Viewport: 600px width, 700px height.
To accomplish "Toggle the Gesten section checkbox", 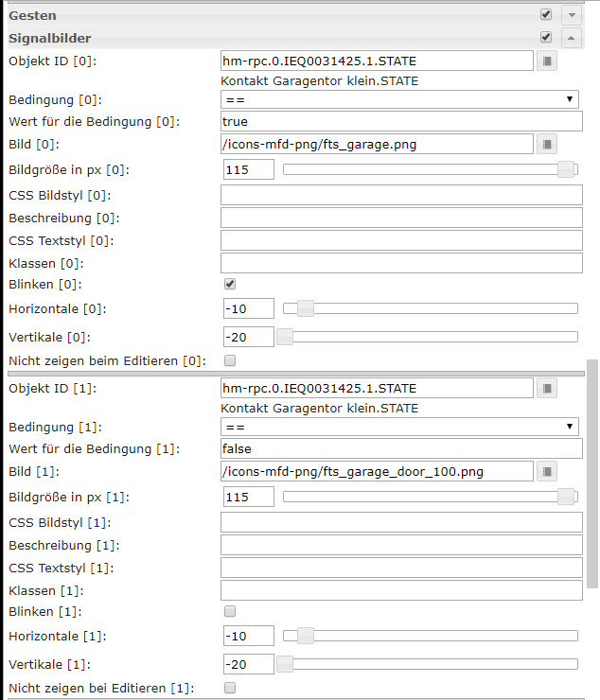I will click(545, 15).
